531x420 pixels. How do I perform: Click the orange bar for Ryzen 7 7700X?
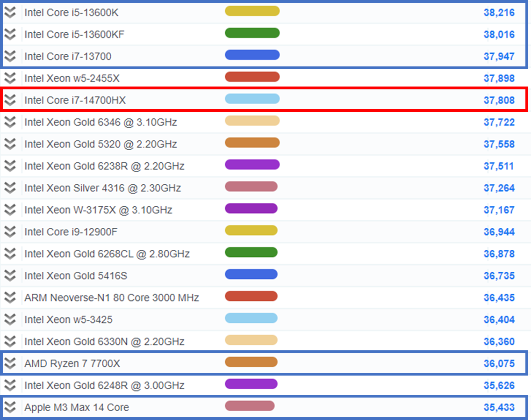251,362
